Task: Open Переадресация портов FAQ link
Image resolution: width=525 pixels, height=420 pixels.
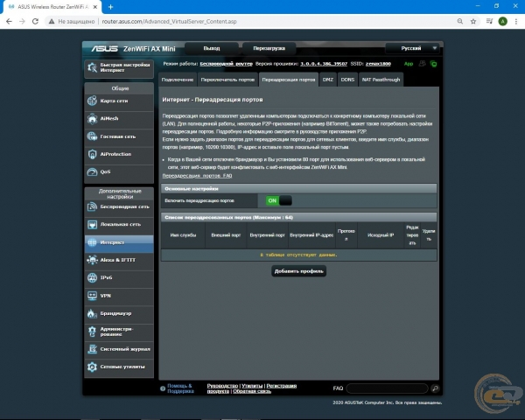Action: [197, 176]
